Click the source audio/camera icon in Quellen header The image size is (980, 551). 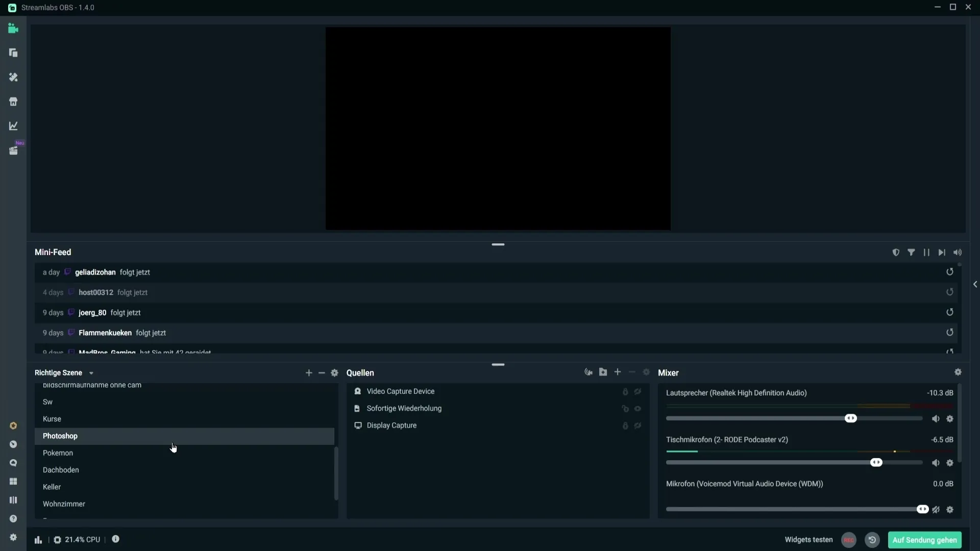(589, 372)
